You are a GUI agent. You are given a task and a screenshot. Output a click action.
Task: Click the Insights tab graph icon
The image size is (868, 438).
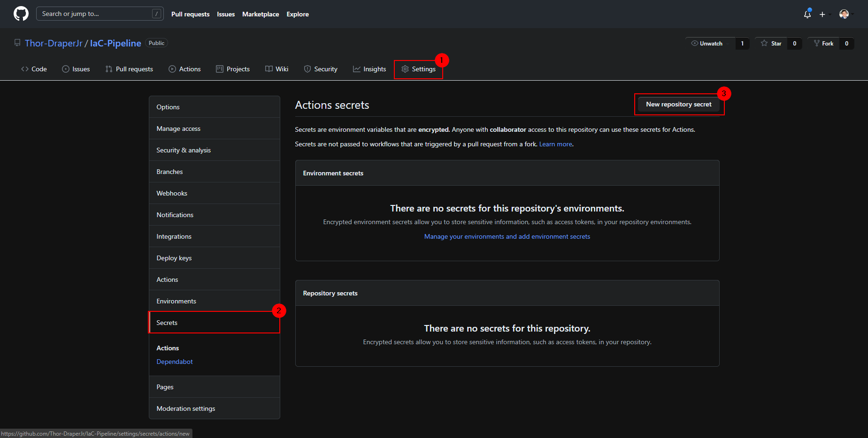357,69
